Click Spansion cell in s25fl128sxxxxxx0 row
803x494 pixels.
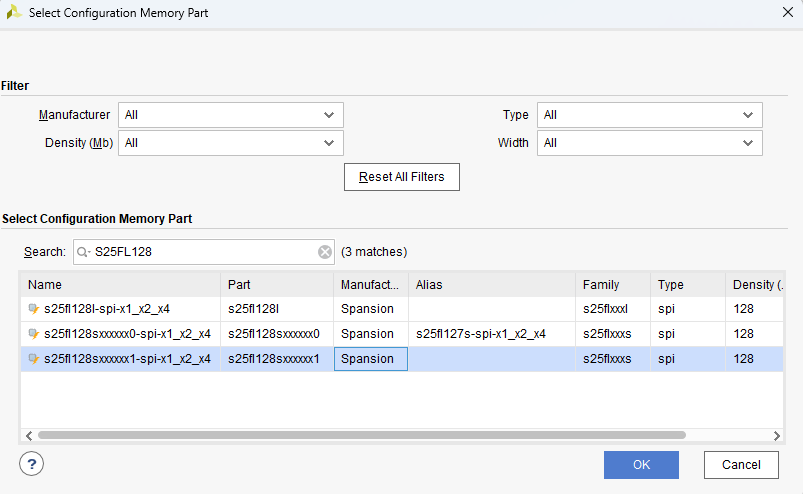(x=371, y=334)
